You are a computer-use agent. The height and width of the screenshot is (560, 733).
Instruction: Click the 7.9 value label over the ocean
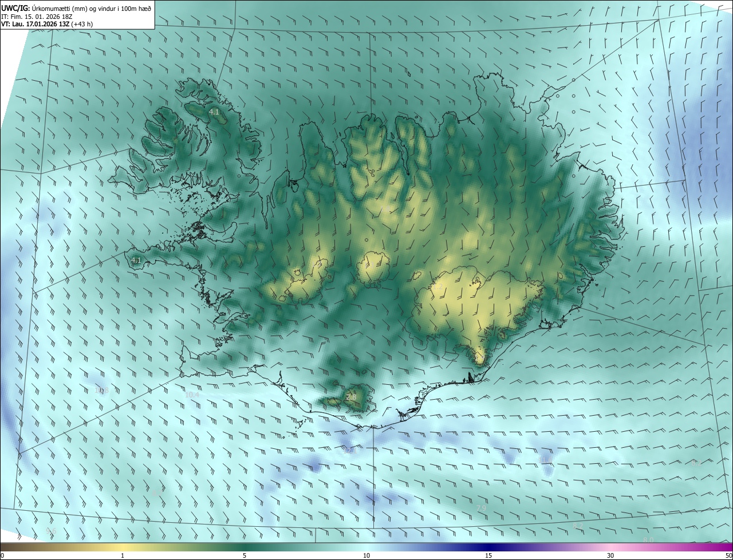click(481, 508)
